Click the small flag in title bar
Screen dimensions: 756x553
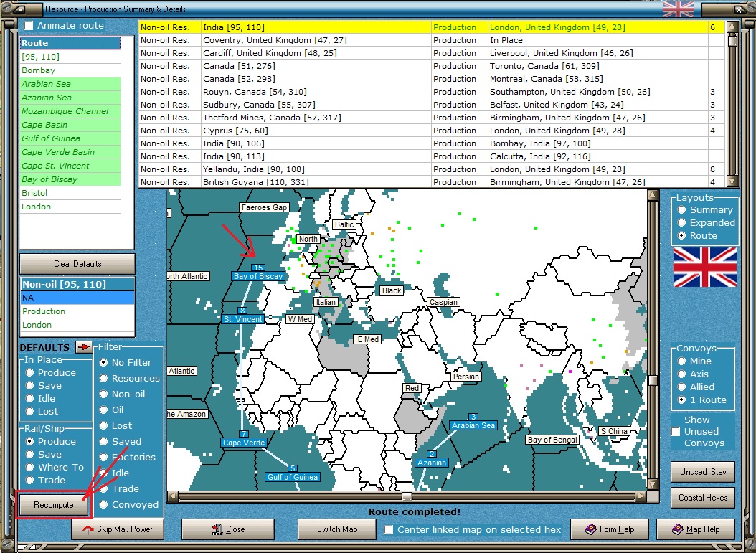[678, 9]
